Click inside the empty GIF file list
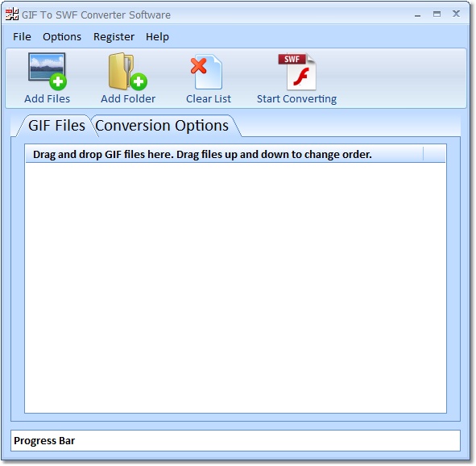476x466 pixels. point(235,287)
